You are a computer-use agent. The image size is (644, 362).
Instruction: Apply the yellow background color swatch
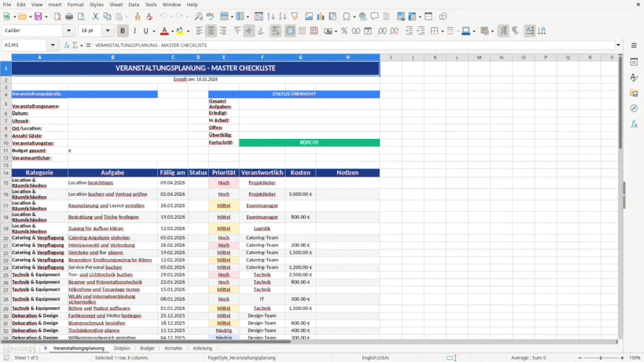[x=180, y=31]
